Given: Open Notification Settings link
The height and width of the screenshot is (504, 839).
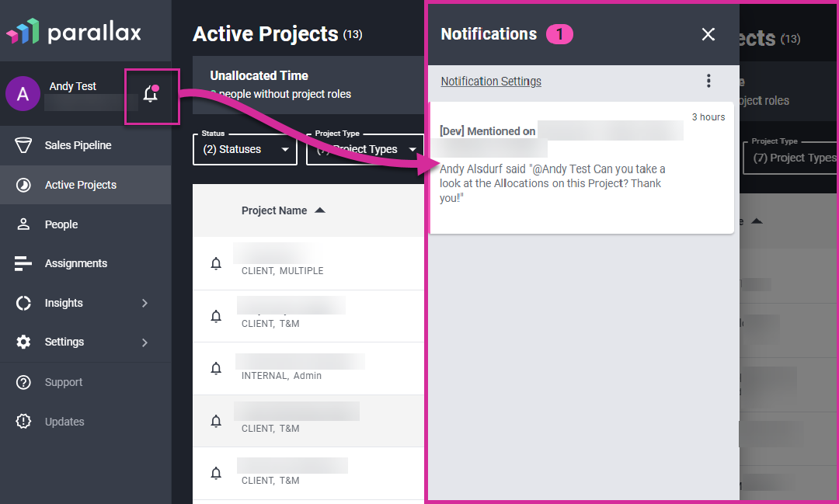Looking at the screenshot, I should click(x=490, y=81).
